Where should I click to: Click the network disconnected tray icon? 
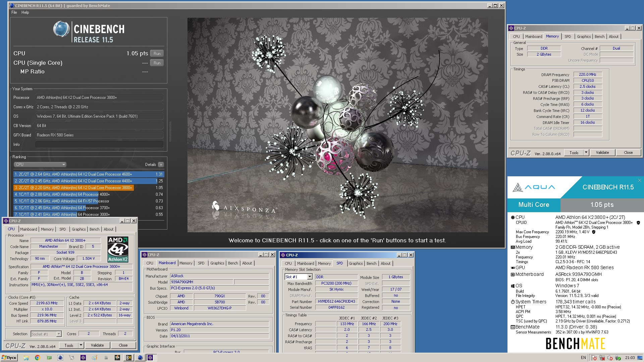coord(602,358)
